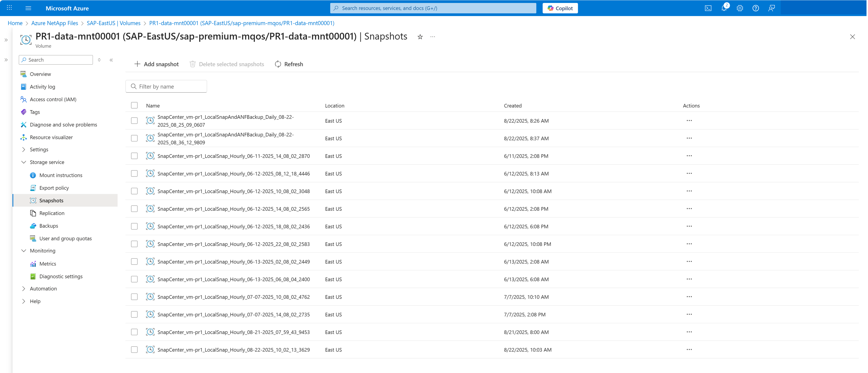Open the notifications bell
The height and width of the screenshot is (373, 868).
tap(724, 8)
